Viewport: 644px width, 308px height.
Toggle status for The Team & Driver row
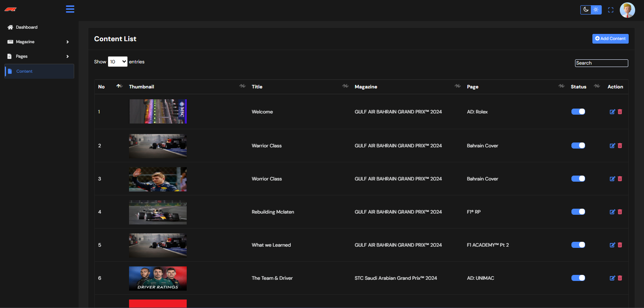578,278
